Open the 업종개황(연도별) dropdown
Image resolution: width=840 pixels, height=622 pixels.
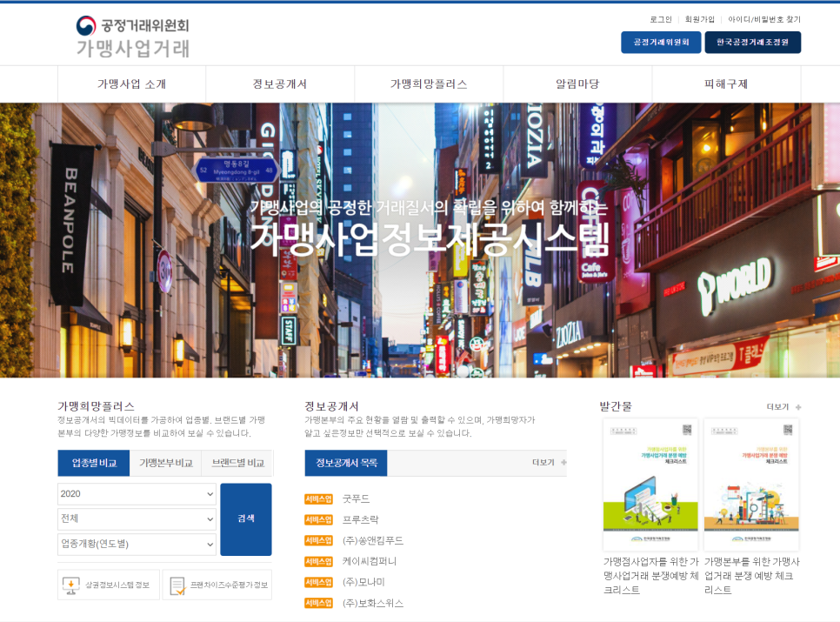137,544
